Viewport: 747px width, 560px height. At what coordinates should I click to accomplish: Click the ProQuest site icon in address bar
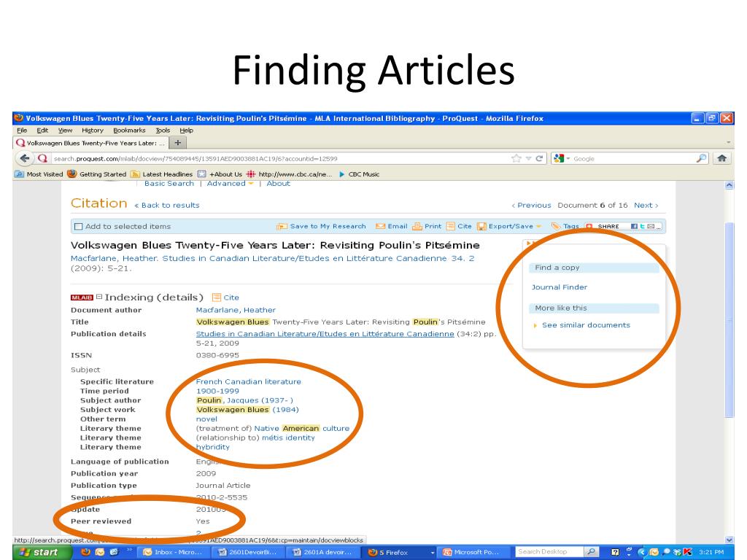coord(42,158)
